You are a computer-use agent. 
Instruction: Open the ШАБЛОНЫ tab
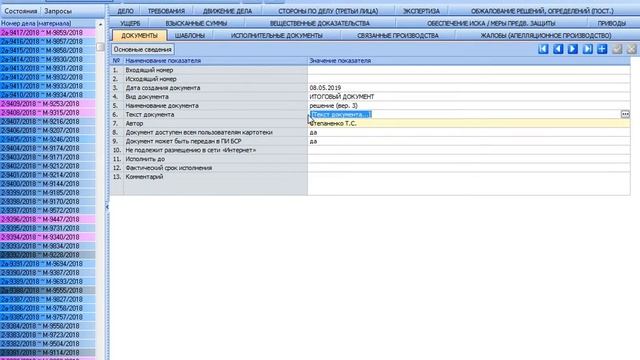point(190,36)
